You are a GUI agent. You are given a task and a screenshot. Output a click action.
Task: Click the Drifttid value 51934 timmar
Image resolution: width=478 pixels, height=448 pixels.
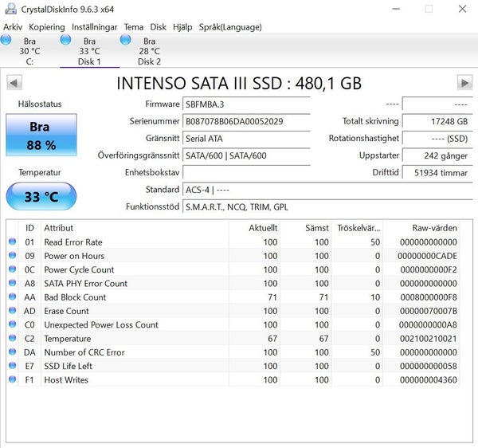(437, 173)
